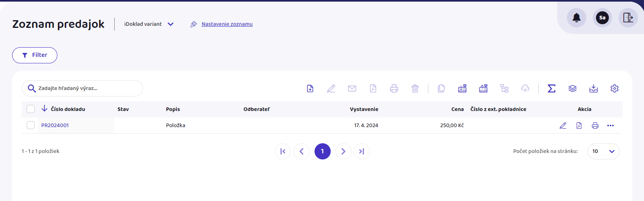Viewport: 644px width, 201px height.
Task: Click the cash register export icon
Action: coord(483,88)
